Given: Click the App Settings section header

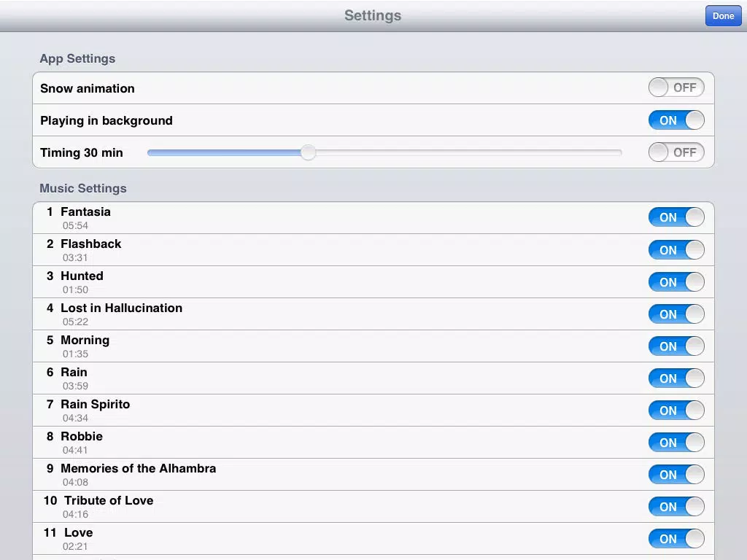Looking at the screenshot, I should [77, 58].
